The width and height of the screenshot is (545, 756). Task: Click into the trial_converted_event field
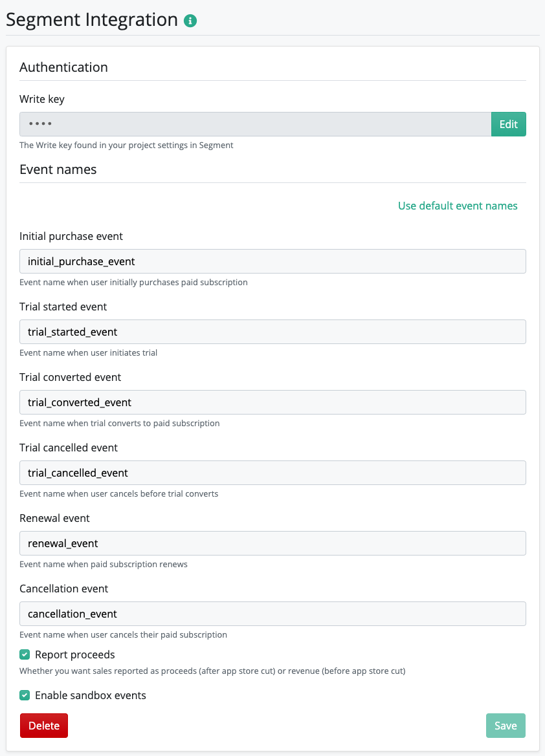click(x=272, y=402)
